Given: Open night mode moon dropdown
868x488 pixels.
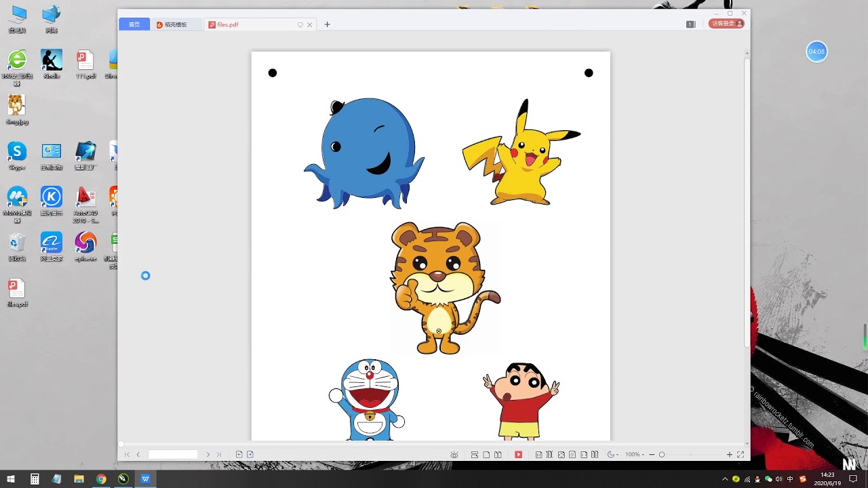Looking at the screenshot, I should click(612, 455).
